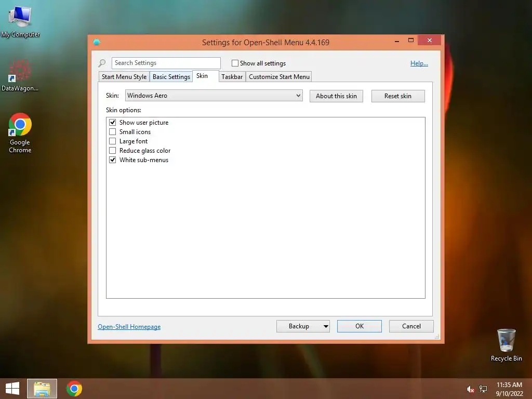Confirm settings with OK

click(360, 326)
